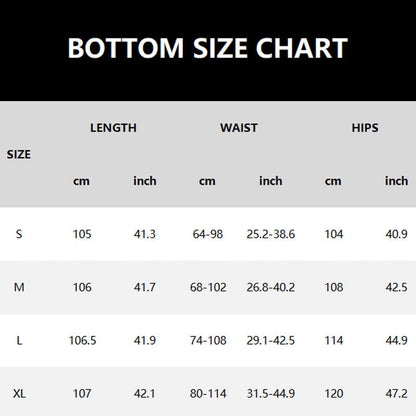Image resolution: width=416 pixels, height=416 pixels.
Task: Select the 105 length cm value
Action: click(82, 234)
